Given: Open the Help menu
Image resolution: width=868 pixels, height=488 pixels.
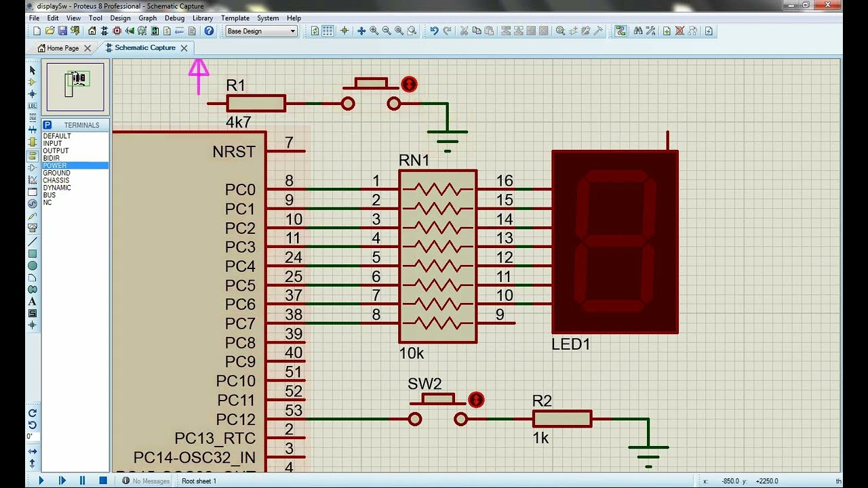Looking at the screenshot, I should click(294, 18).
